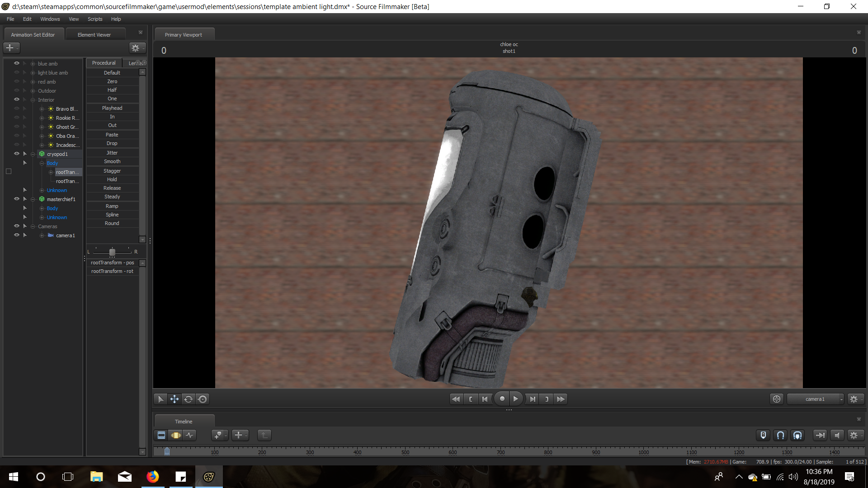Check the box beside rootTransform row
The image size is (868, 488).
click(x=9, y=172)
